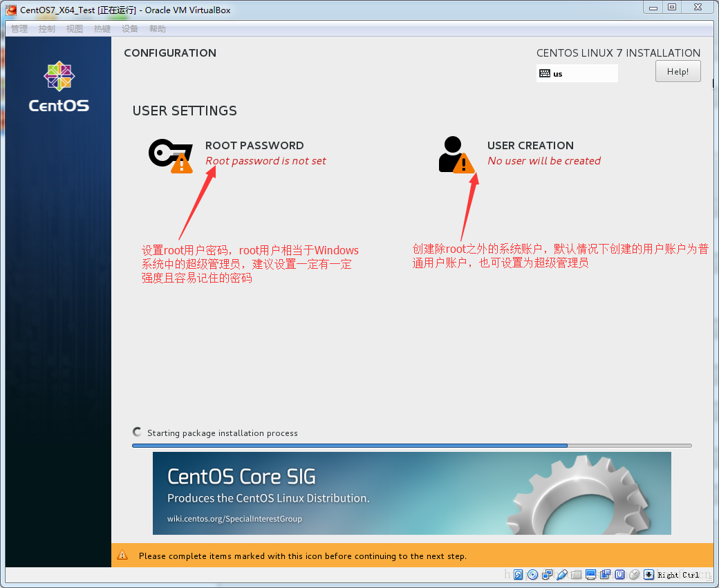The height and width of the screenshot is (588, 719).
Task: Click the display status icon
Action: [x=590, y=574]
